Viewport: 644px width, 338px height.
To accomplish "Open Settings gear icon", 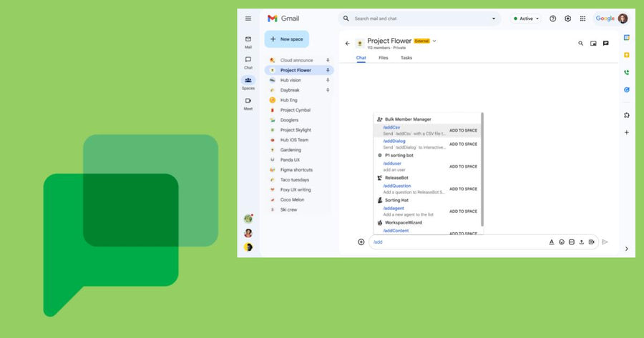I will (x=567, y=19).
